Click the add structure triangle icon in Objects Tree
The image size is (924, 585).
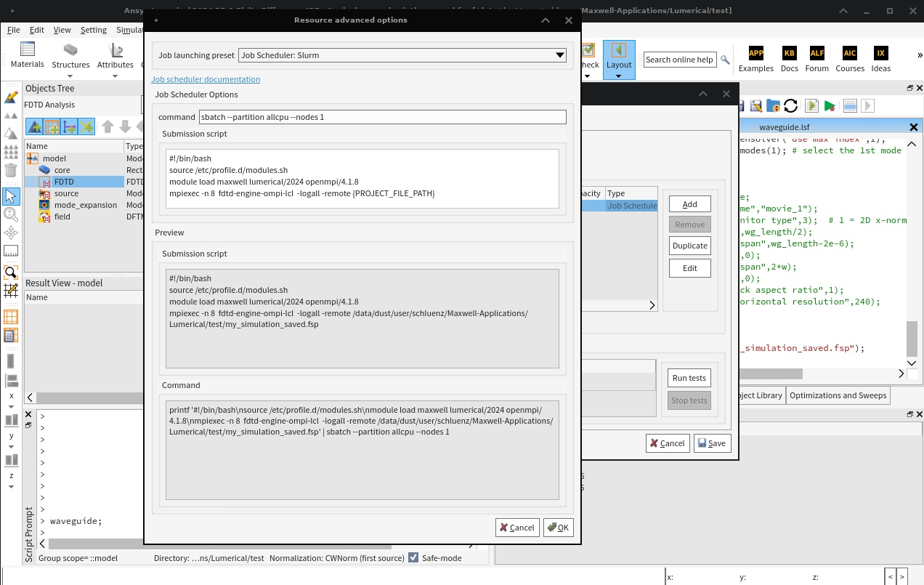click(34, 127)
